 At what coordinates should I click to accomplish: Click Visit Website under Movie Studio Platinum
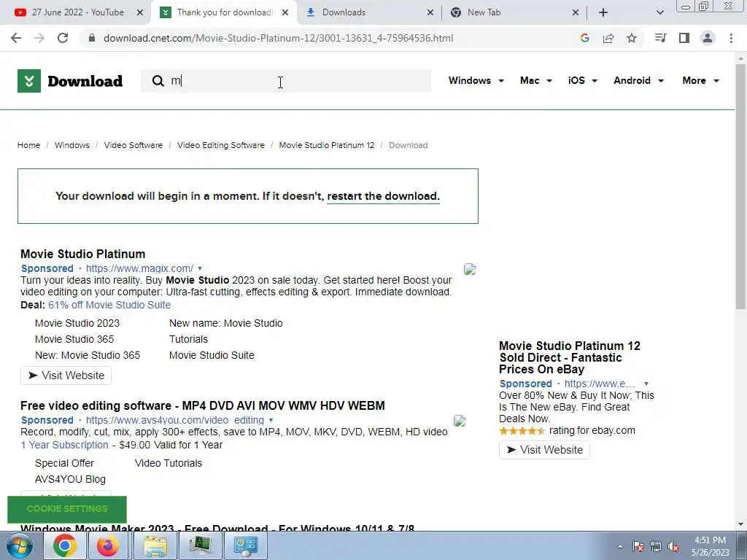(x=66, y=376)
